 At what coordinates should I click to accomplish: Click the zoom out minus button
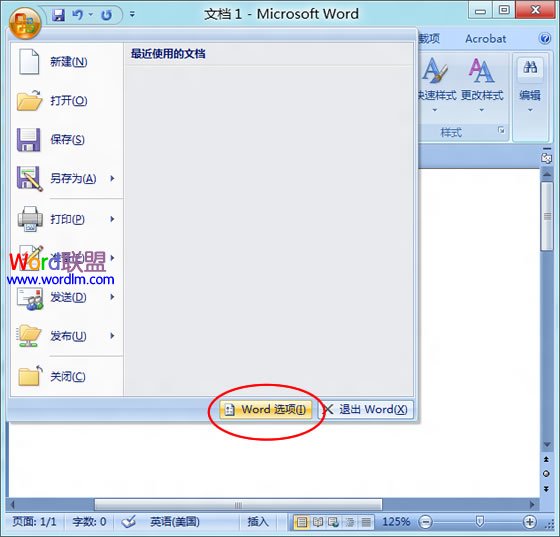point(425,522)
